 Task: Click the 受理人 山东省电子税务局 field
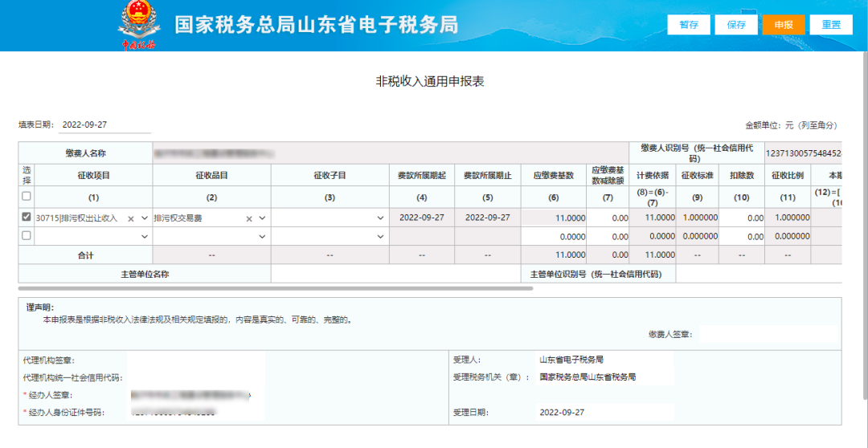pyautogui.click(x=604, y=360)
